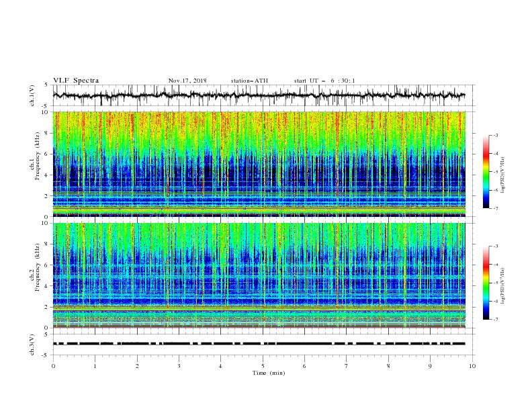This screenshot has height=411, width=532.
Task: Click time axis tick label "0"
Action: point(53,366)
